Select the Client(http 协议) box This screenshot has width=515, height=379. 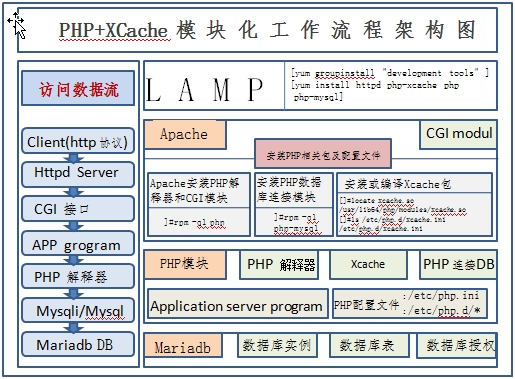78,141
